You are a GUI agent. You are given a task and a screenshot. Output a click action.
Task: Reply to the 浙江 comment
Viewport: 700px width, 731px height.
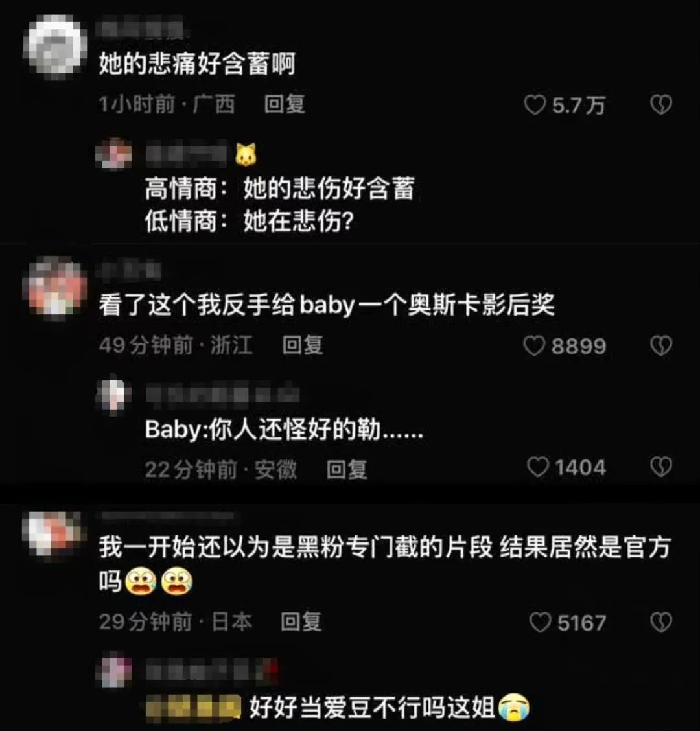(x=302, y=345)
